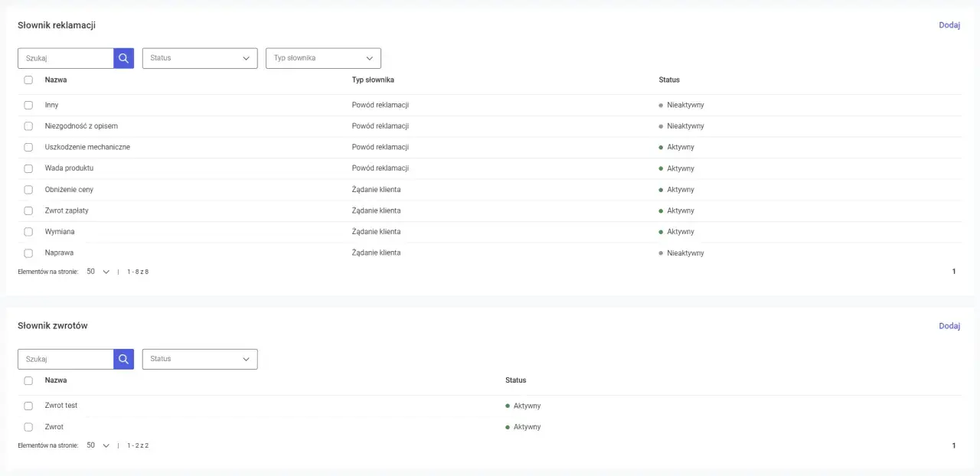The width and height of the screenshot is (980, 476).
Task: Click the search icon in Słownik zwrotów
Action: click(124, 359)
